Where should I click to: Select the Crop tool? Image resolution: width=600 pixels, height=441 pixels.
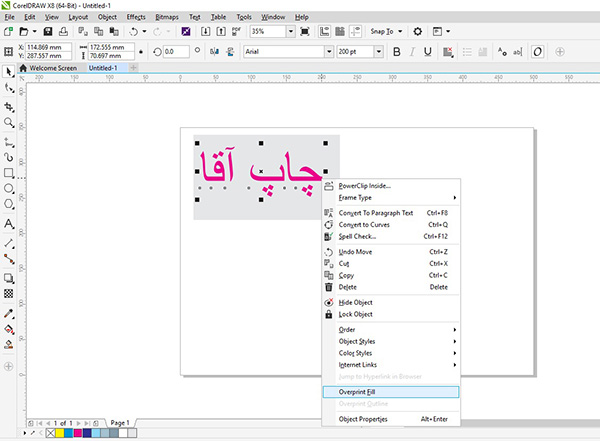[9, 107]
